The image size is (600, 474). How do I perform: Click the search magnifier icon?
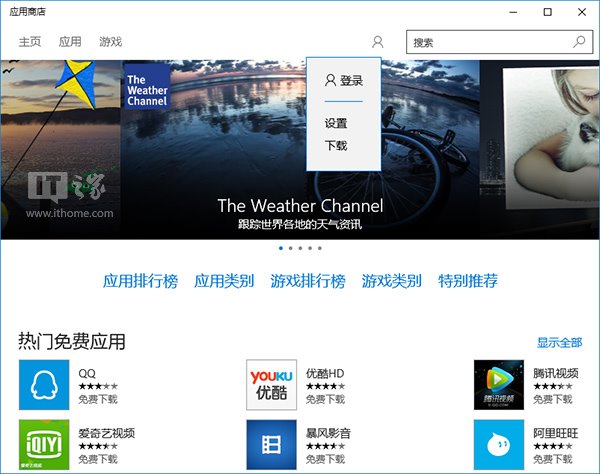point(579,42)
